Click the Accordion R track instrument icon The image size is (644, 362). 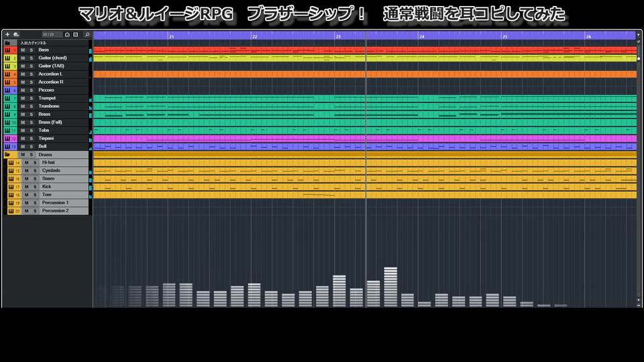7,82
